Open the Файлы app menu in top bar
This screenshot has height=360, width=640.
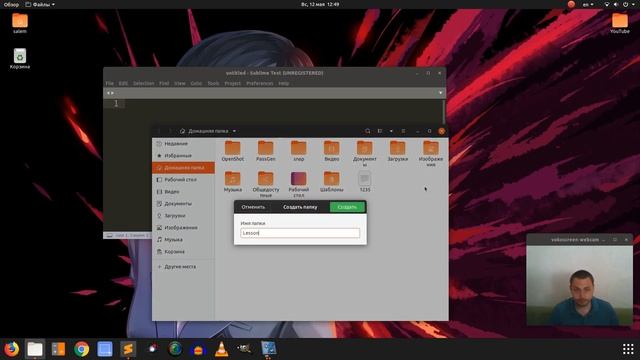point(40,4)
